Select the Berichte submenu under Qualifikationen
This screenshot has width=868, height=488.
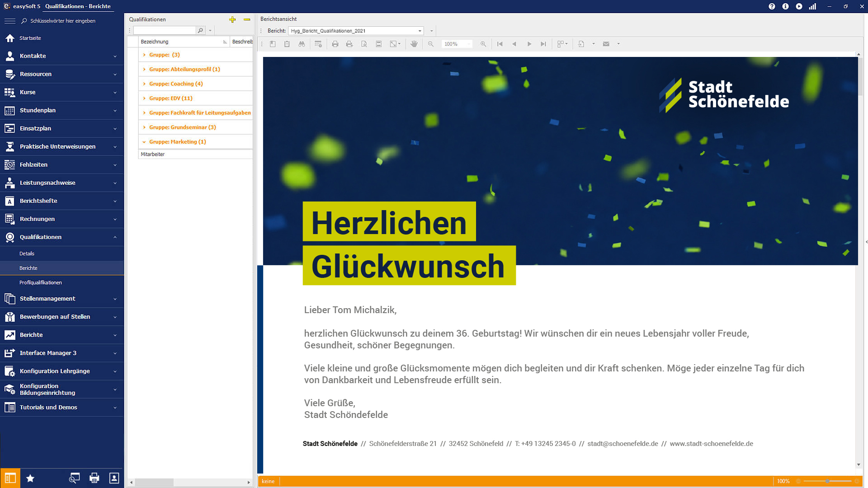click(62, 268)
